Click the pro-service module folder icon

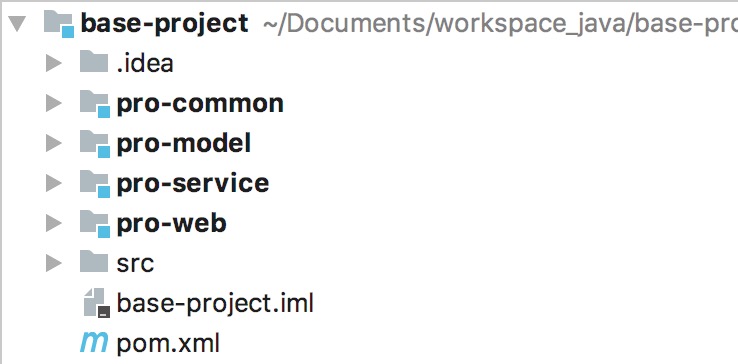click(x=95, y=184)
